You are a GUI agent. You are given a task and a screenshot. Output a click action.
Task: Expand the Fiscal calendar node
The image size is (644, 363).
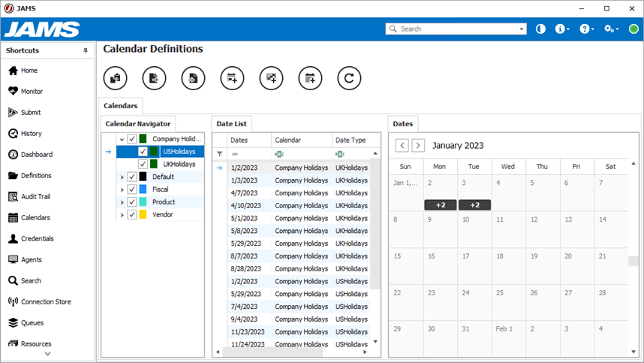pos(122,190)
